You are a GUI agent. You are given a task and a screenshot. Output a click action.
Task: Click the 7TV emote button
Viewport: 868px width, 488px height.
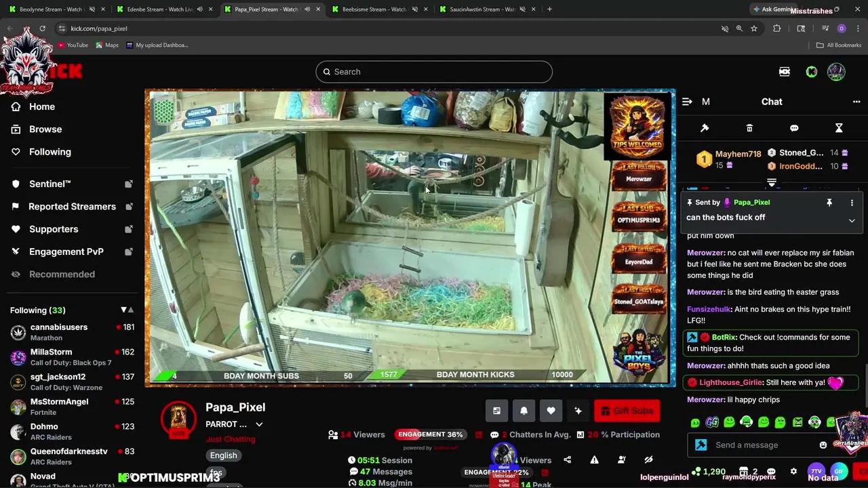[x=816, y=471]
